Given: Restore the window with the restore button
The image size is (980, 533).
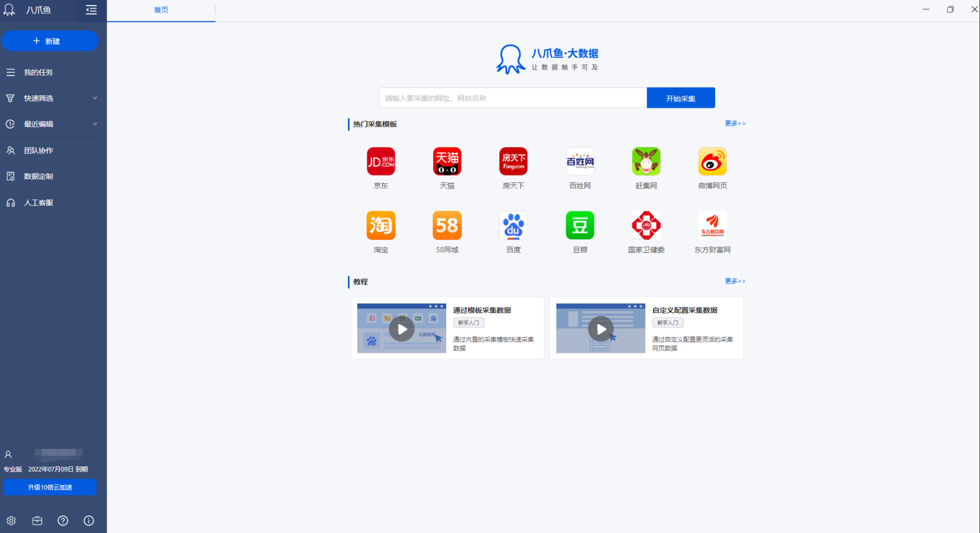Looking at the screenshot, I should pos(951,10).
